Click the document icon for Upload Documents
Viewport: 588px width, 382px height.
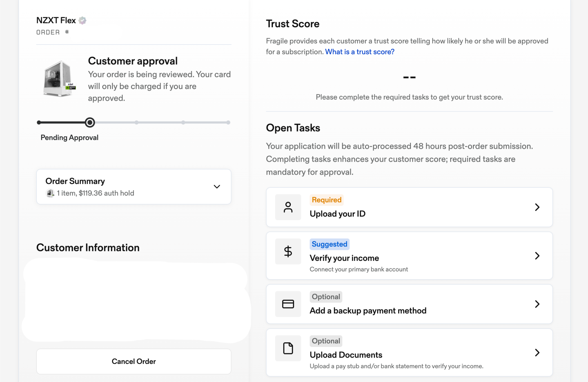pos(288,348)
